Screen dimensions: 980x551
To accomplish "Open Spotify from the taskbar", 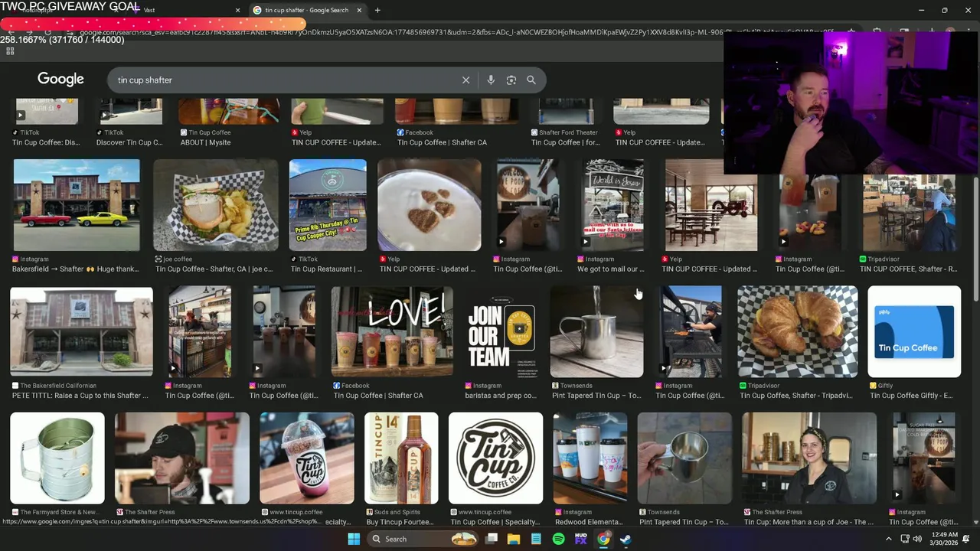I will pos(558,539).
